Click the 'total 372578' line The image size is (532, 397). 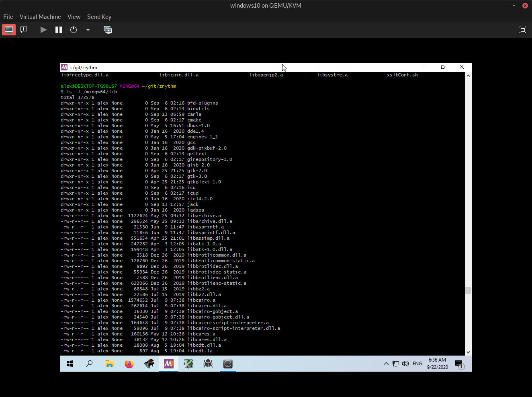[78, 97]
